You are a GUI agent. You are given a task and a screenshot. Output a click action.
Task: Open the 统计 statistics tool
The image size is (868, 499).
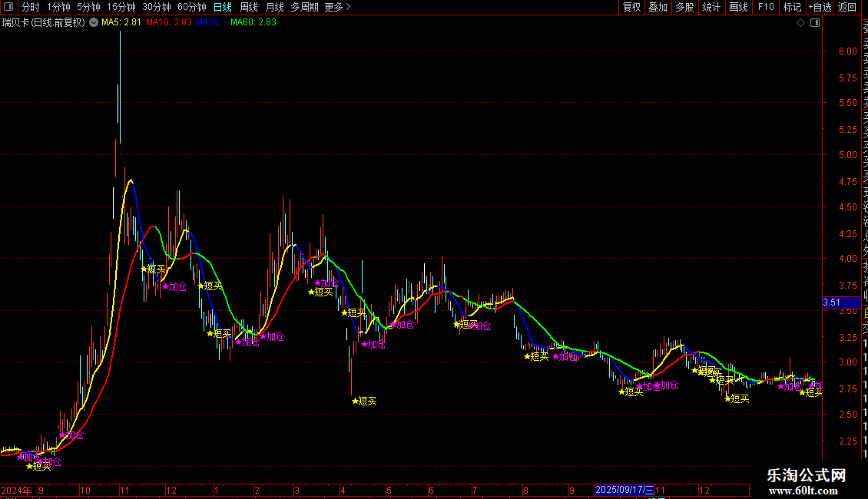[x=712, y=7]
